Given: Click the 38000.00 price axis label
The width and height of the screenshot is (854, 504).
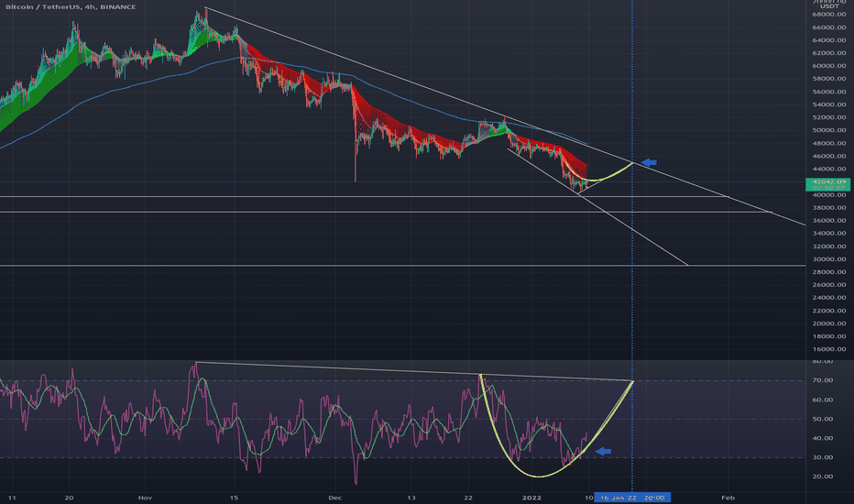Looking at the screenshot, I should (x=829, y=208).
